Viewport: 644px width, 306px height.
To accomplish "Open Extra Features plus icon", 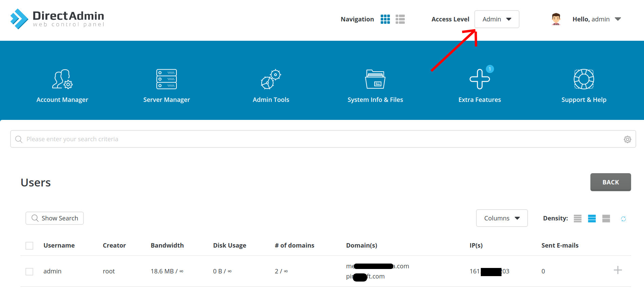I will point(479,79).
